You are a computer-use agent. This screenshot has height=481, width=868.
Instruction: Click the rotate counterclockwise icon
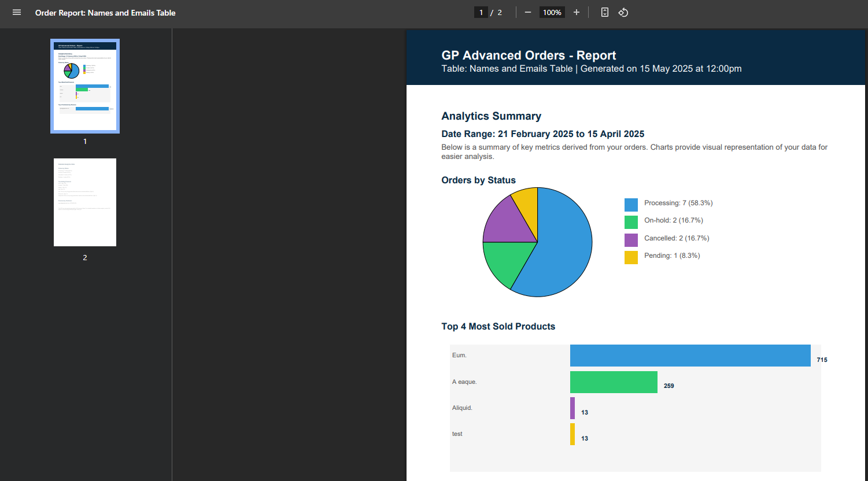point(623,12)
